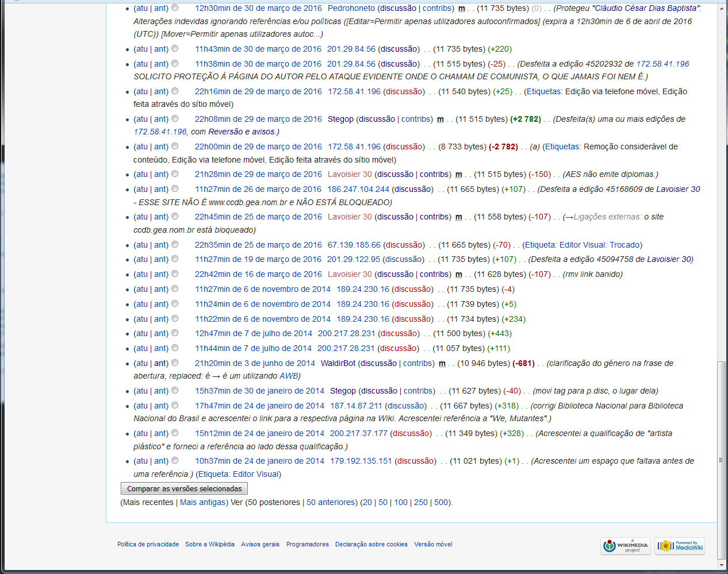728x574 pixels.
Task: Open the Programadores footer link
Action: pyautogui.click(x=308, y=544)
